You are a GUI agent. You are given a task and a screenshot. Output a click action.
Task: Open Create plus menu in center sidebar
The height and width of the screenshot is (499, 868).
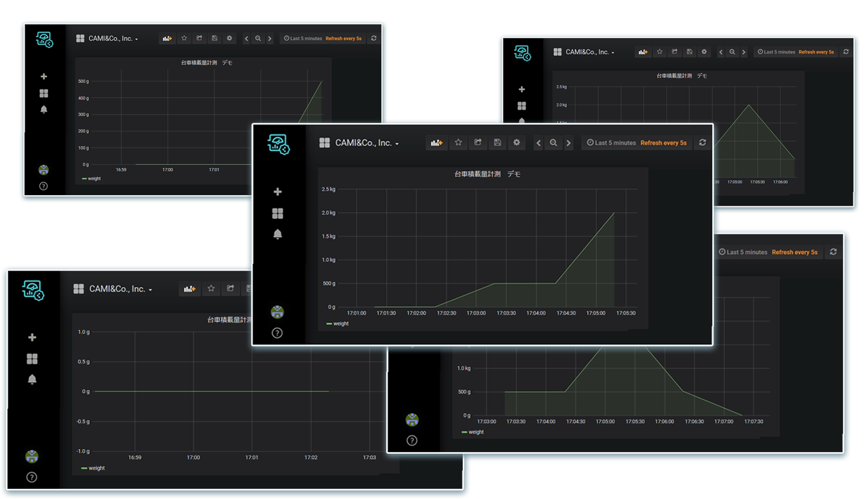(278, 192)
